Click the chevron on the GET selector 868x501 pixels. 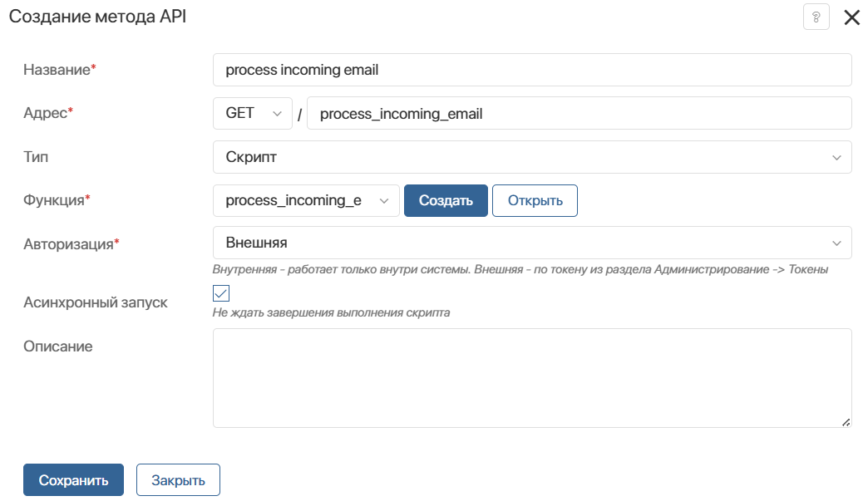click(x=276, y=113)
